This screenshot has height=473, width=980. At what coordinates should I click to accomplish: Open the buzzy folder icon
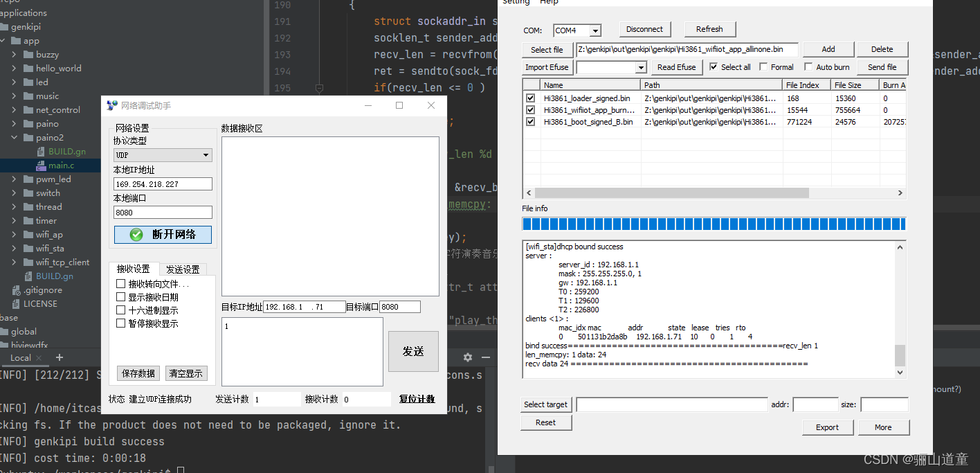coord(29,55)
